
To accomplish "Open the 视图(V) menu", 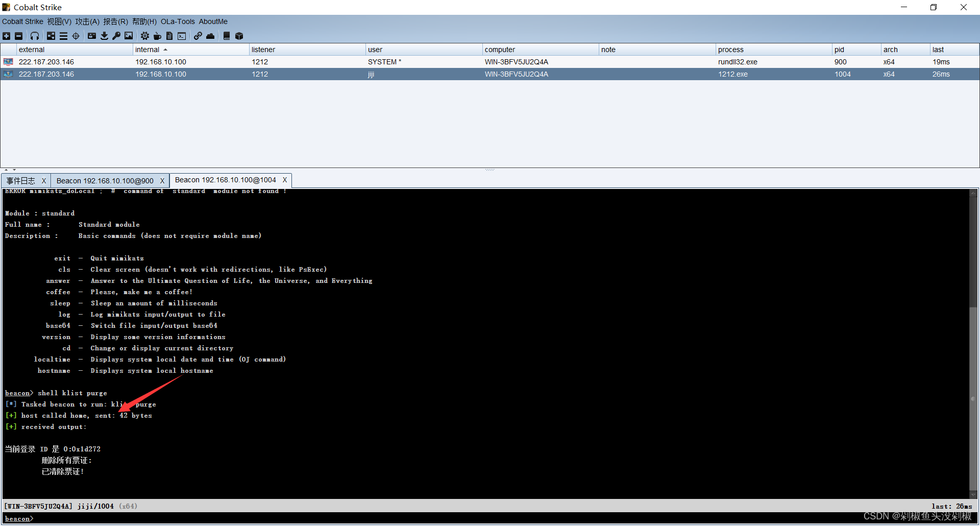I will pos(59,21).
